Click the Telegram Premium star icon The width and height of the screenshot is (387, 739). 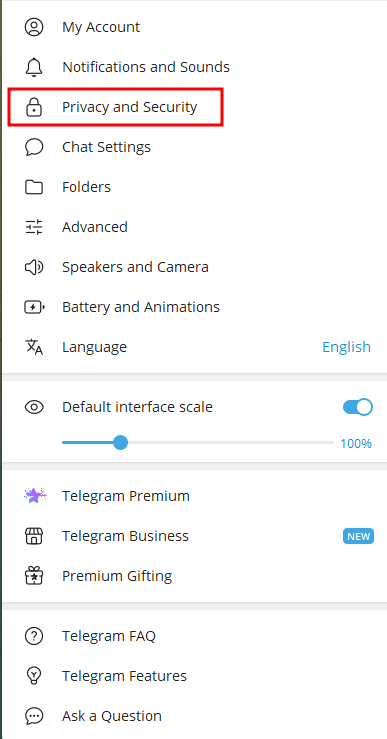(35, 496)
